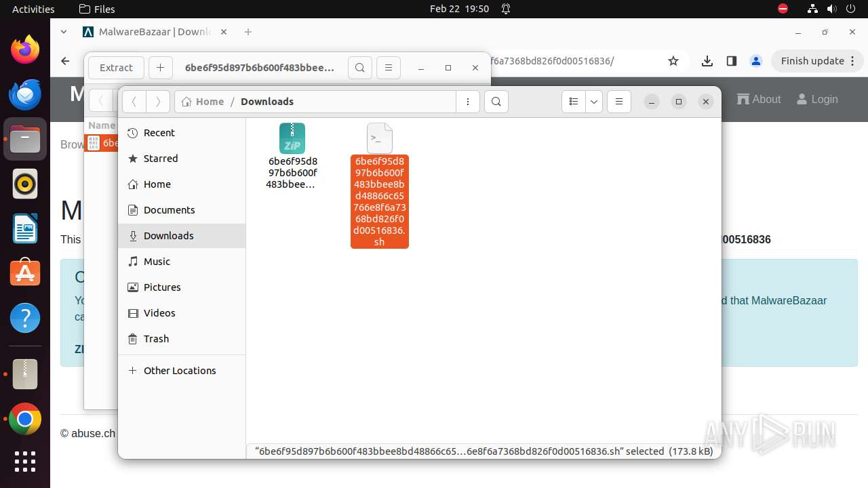Toggle list view in Files
Viewport: 868px width, 488px height.
point(574,102)
